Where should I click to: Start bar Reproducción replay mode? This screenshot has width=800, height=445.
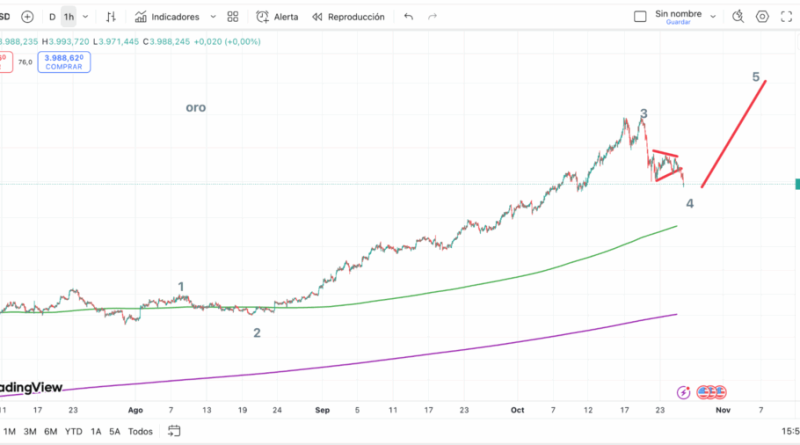pos(347,17)
